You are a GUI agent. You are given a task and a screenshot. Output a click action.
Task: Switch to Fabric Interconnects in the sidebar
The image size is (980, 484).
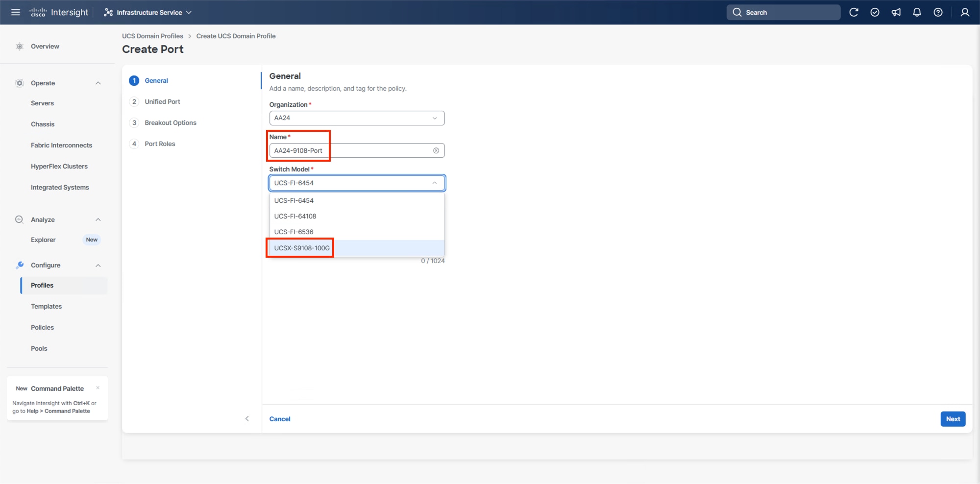coord(61,145)
